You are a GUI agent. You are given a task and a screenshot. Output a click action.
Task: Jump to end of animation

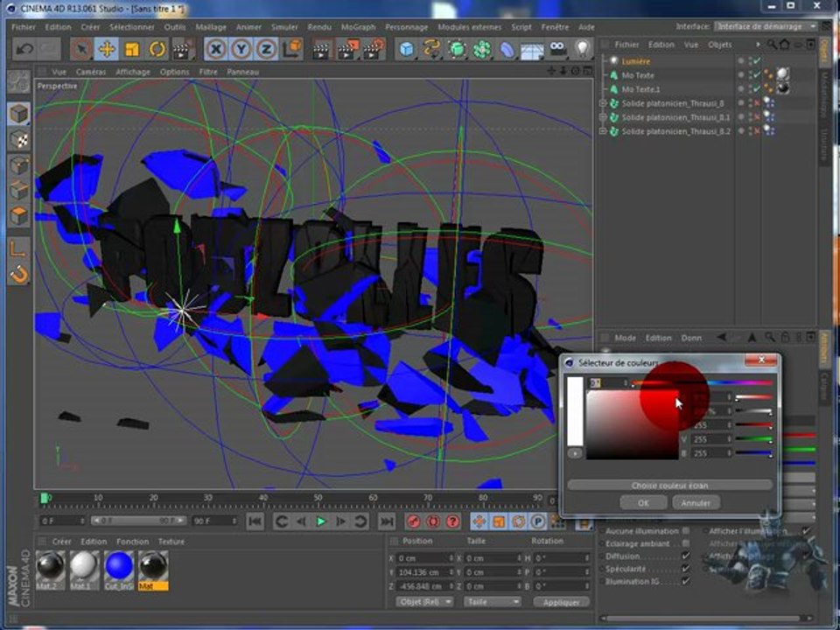386,521
